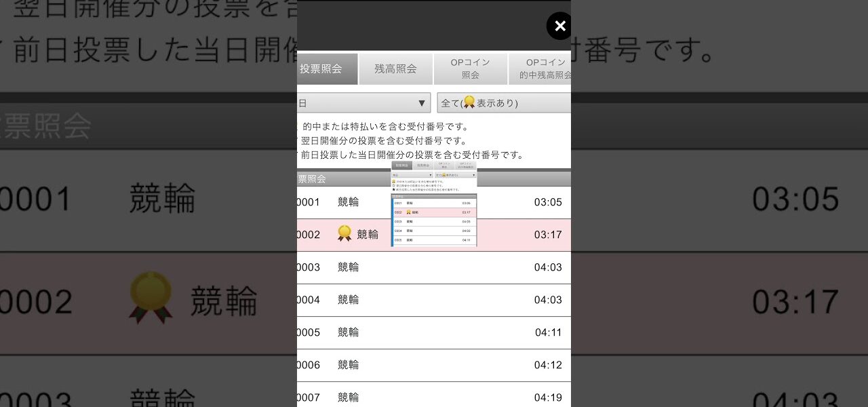Image resolution: width=868 pixels, height=407 pixels.
Task: Select the OPコイン照会 tab
Action: [x=470, y=69]
